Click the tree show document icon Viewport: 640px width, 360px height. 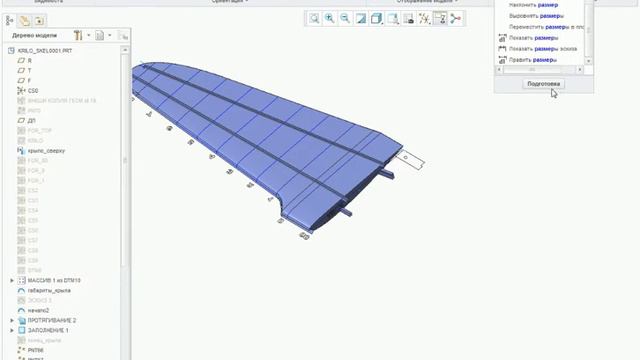coord(100,36)
